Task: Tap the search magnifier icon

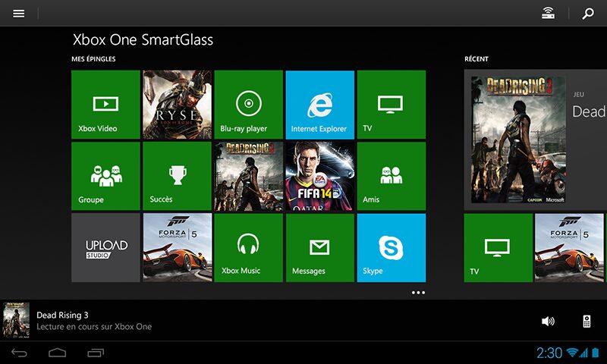Action: (x=587, y=14)
